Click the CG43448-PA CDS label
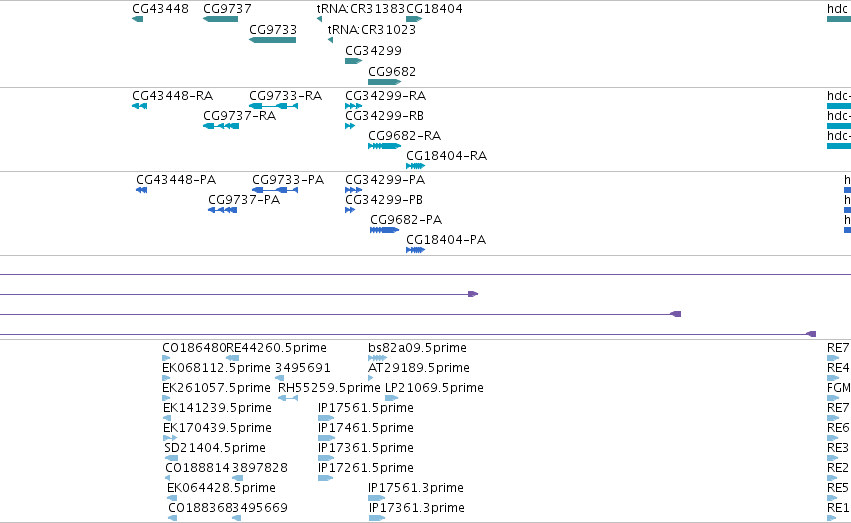Viewport: 851px width, 523px height. 176,180
